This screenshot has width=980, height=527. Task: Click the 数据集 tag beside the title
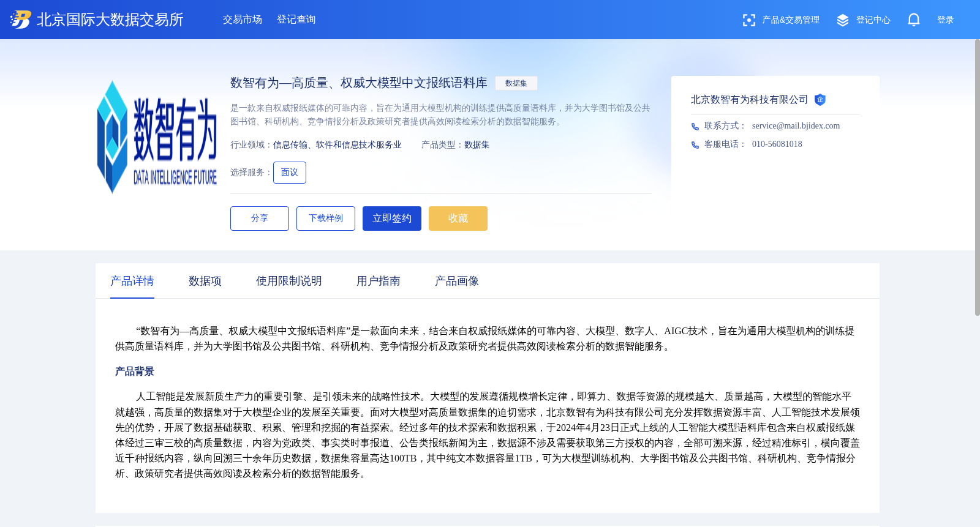516,83
